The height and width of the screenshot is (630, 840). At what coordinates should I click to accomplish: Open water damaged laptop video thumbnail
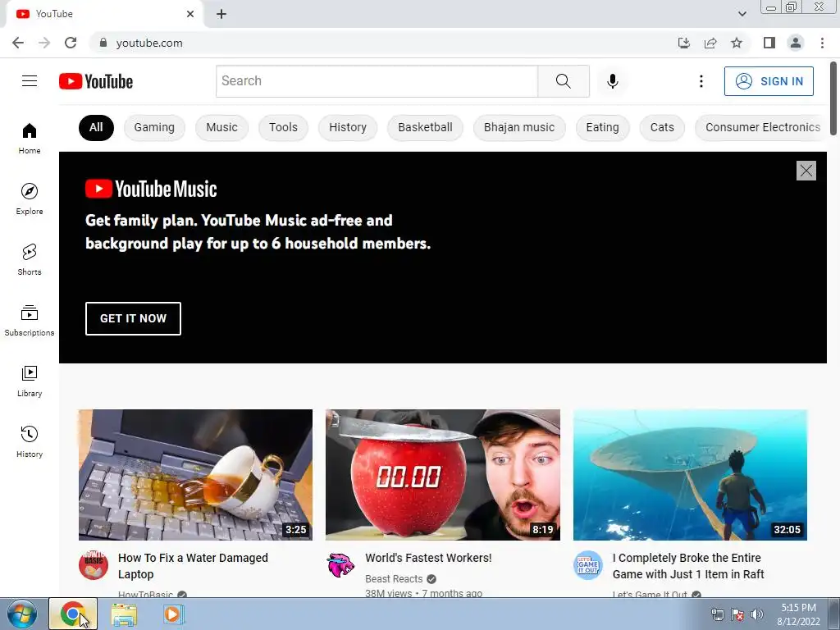(195, 475)
